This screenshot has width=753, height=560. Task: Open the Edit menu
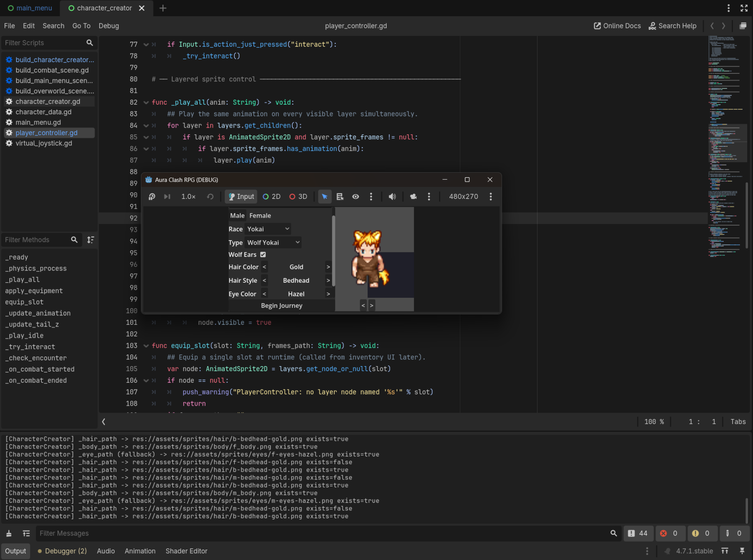[29, 26]
